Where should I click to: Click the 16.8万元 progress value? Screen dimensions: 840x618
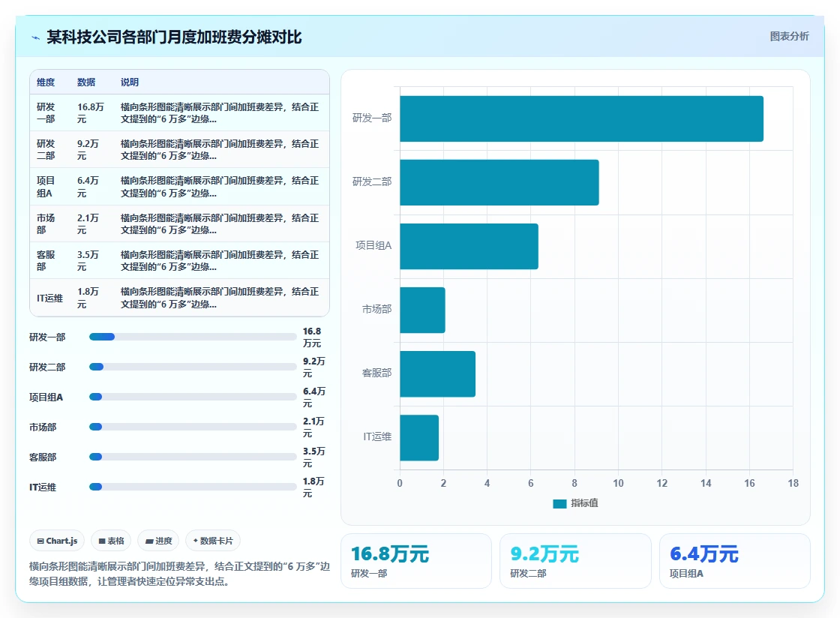pyautogui.click(x=312, y=337)
